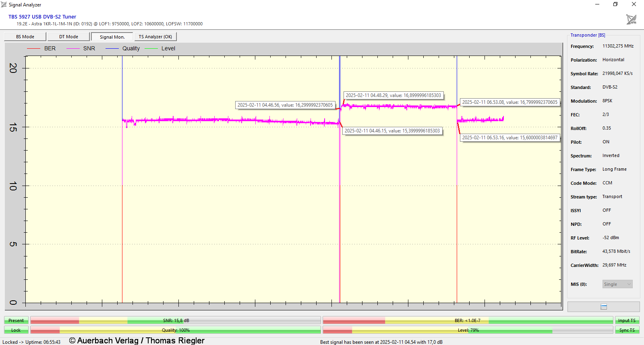Click the satellite dish logo icon
Image resolution: width=644 pixels, height=345 pixels.
tap(631, 19)
